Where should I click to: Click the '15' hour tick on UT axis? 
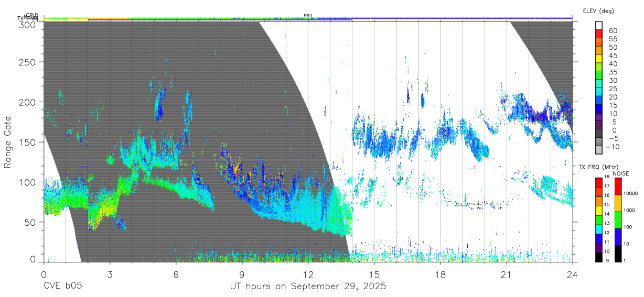click(374, 274)
